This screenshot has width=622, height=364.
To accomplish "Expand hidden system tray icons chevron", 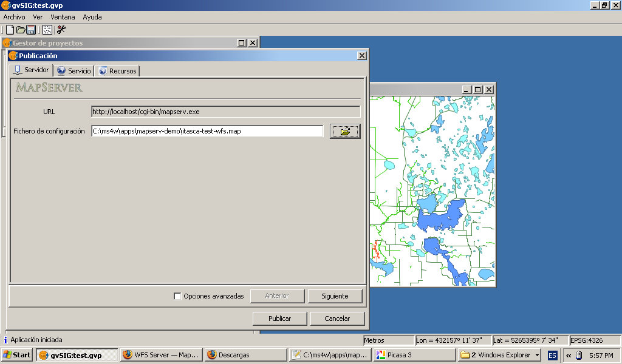I will tap(568, 355).
